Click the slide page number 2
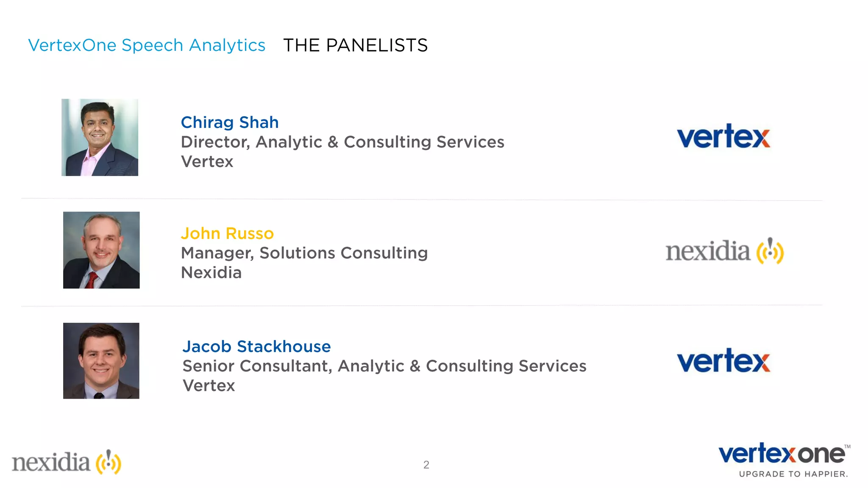Viewport: 868px width, 488px height. click(x=426, y=465)
